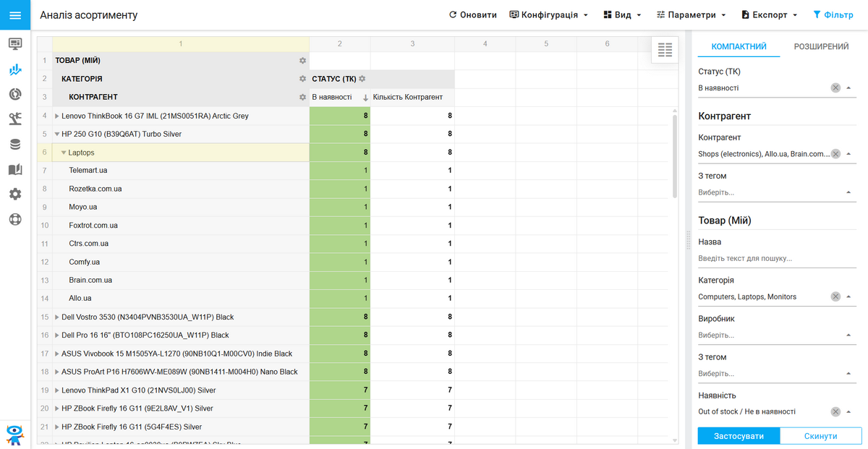Click the gear icon in ТОВАР (МІЙ) header
This screenshot has height=449, width=868.
pos(303,61)
